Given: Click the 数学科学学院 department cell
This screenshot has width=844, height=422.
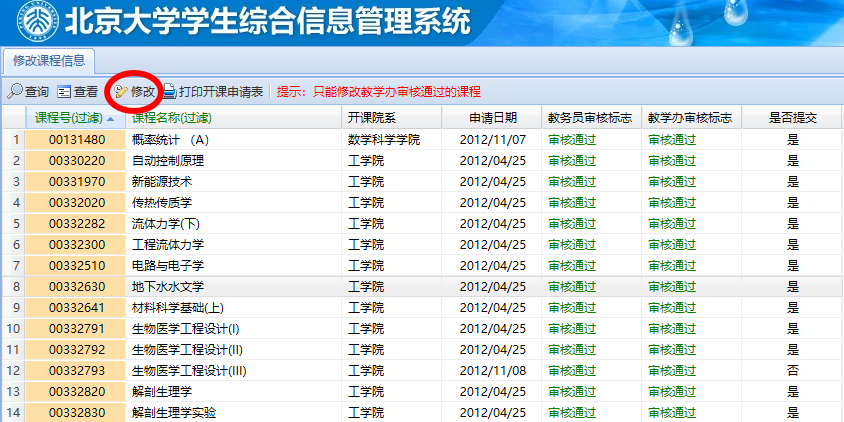Looking at the screenshot, I should [x=384, y=139].
